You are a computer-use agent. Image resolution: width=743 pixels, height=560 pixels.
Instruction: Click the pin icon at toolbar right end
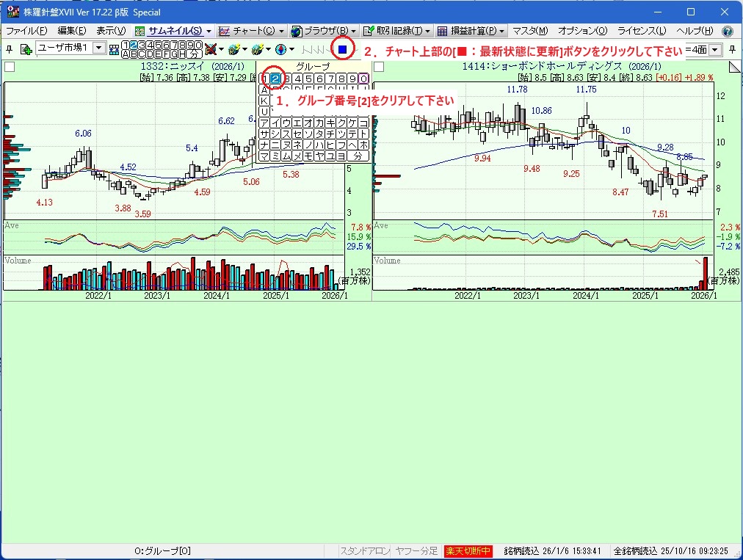pyautogui.click(x=733, y=49)
